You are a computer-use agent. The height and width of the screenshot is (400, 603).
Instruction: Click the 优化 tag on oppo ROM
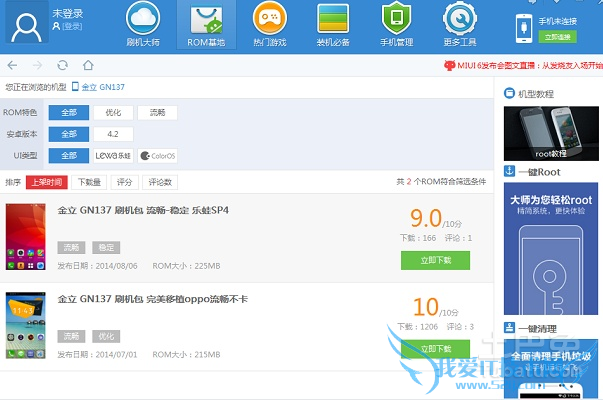[106, 337]
